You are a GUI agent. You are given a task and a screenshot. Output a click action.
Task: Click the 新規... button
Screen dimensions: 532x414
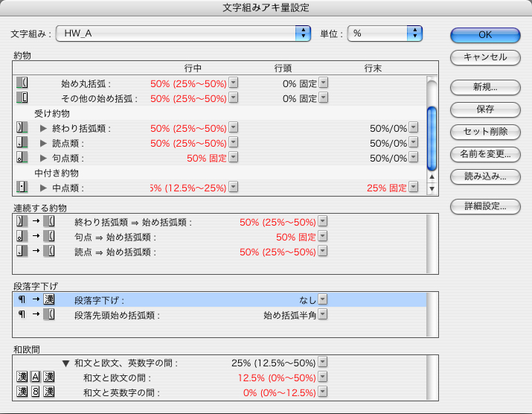tap(485, 87)
